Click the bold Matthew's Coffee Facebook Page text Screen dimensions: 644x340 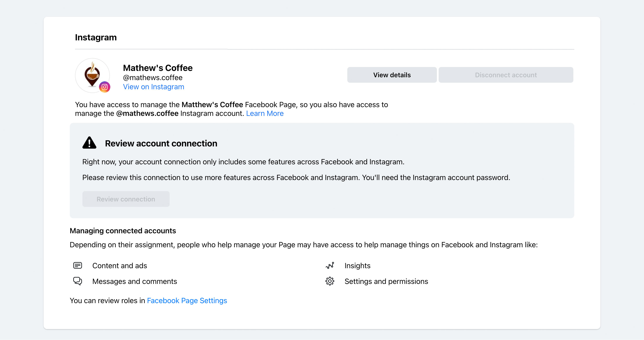(212, 105)
